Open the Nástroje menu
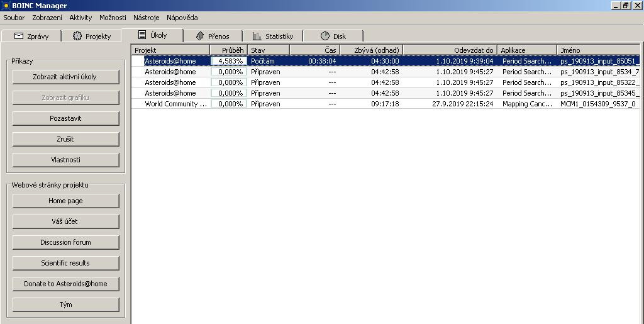This screenshot has width=644, height=324. point(146,18)
